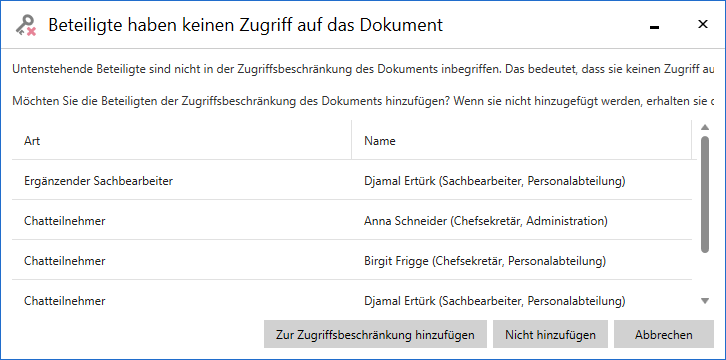Screen dimensions: 726x360
Task: Click the question 'Möchten Sie die Beteiligten'
Action: tap(363, 101)
